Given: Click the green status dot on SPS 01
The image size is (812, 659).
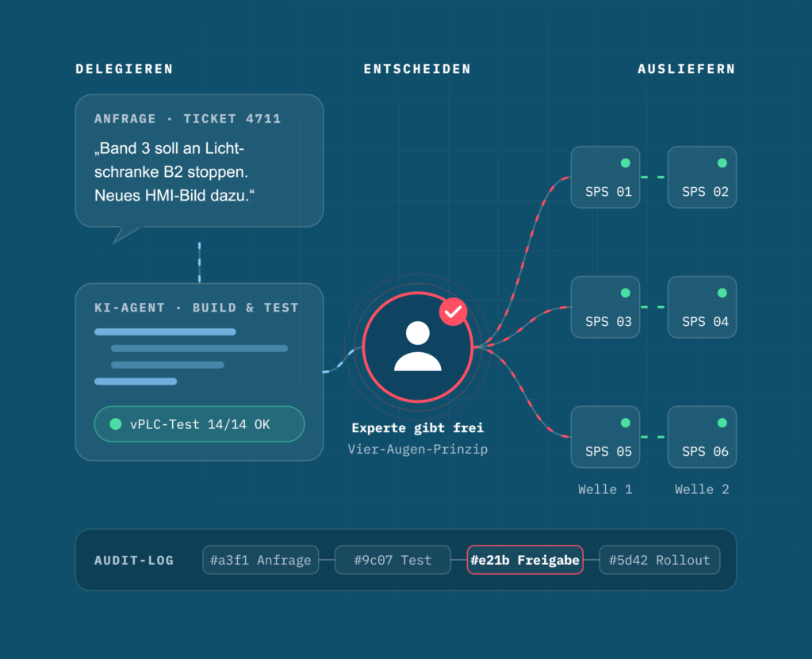Looking at the screenshot, I should coord(626,163).
